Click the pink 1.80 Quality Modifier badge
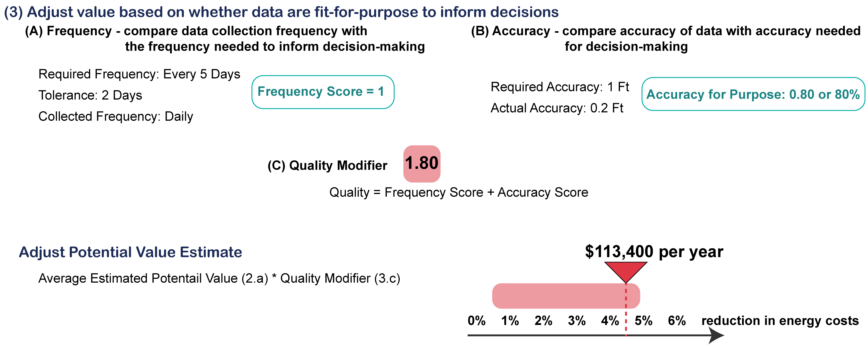The width and height of the screenshot is (868, 347). [x=422, y=164]
